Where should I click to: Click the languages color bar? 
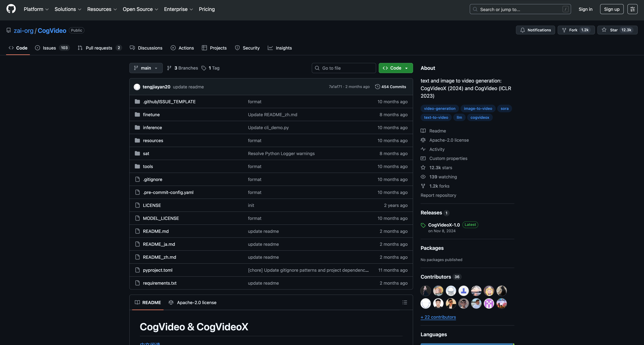point(467,344)
